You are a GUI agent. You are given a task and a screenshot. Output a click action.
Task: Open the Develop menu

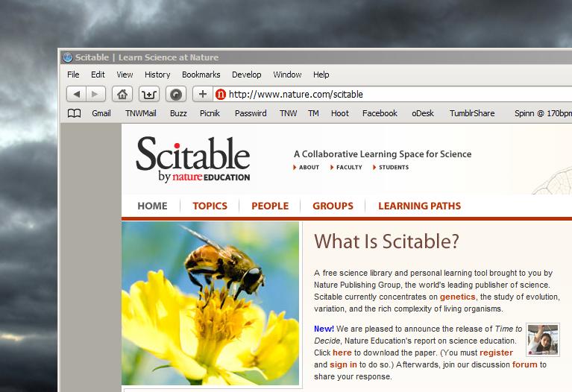tap(247, 75)
